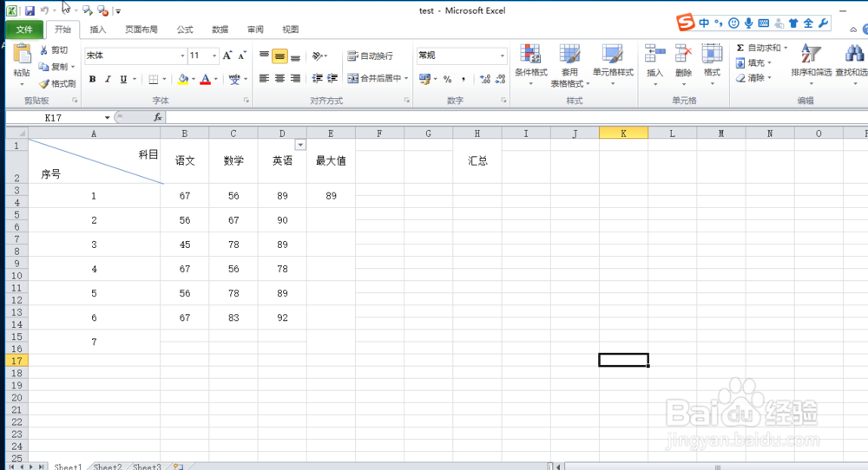The image size is (868, 470).
Task: Open the fill color dropdown arrow
Action: click(194, 79)
